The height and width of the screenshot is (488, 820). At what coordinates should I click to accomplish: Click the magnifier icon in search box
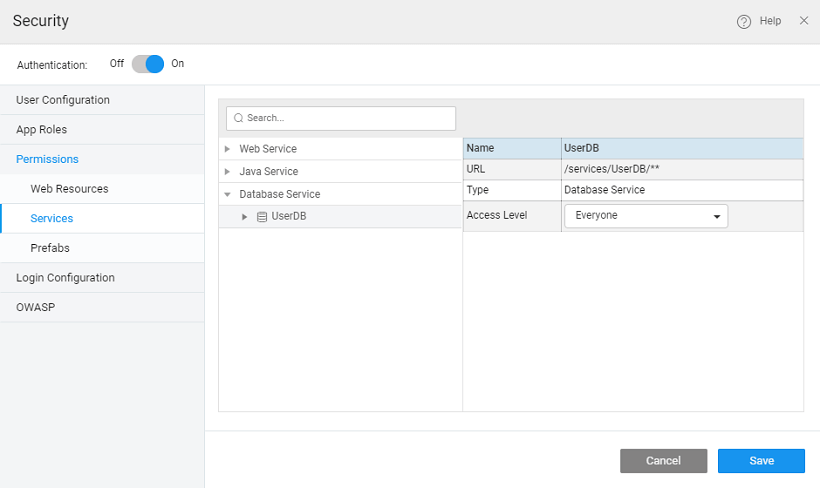pos(239,118)
